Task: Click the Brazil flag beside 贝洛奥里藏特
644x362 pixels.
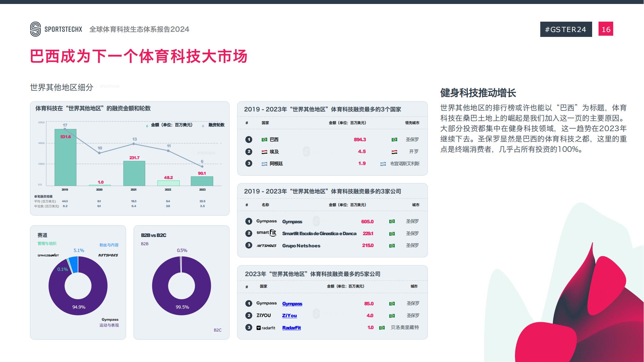Action: click(x=382, y=328)
